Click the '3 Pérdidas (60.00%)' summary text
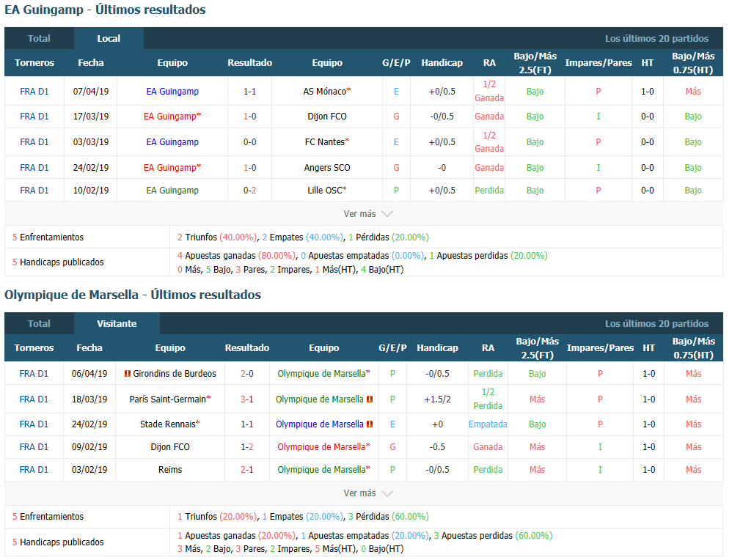This screenshot has width=732, height=560. coord(389,517)
